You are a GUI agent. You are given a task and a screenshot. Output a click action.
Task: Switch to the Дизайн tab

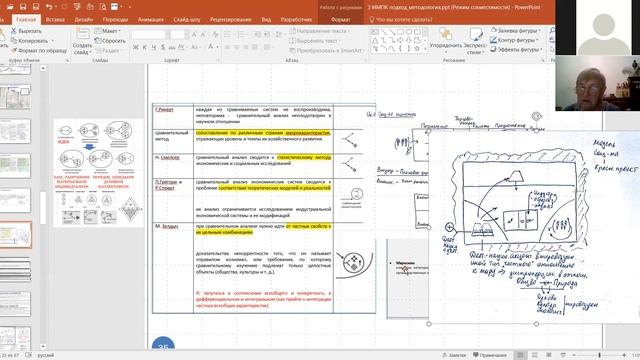click(x=83, y=20)
